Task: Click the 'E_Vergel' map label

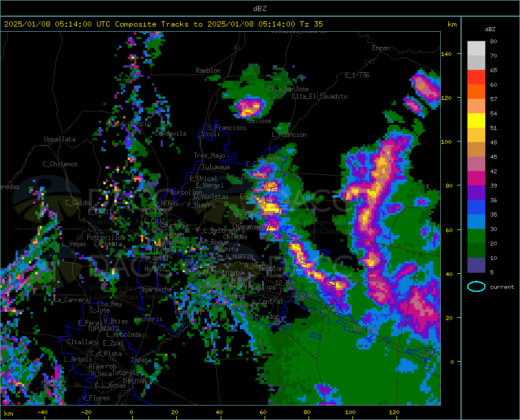Action: click(210, 185)
